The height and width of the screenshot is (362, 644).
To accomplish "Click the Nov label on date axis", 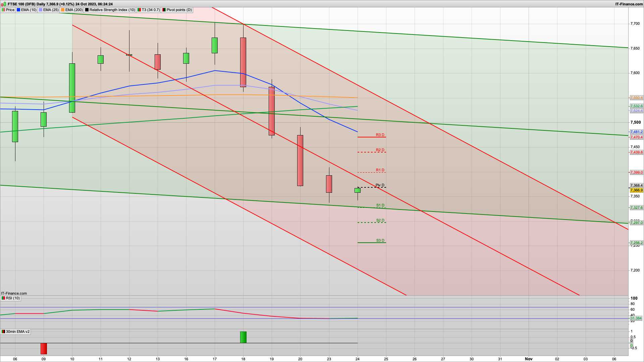I will pyautogui.click(x=529, y=359).
